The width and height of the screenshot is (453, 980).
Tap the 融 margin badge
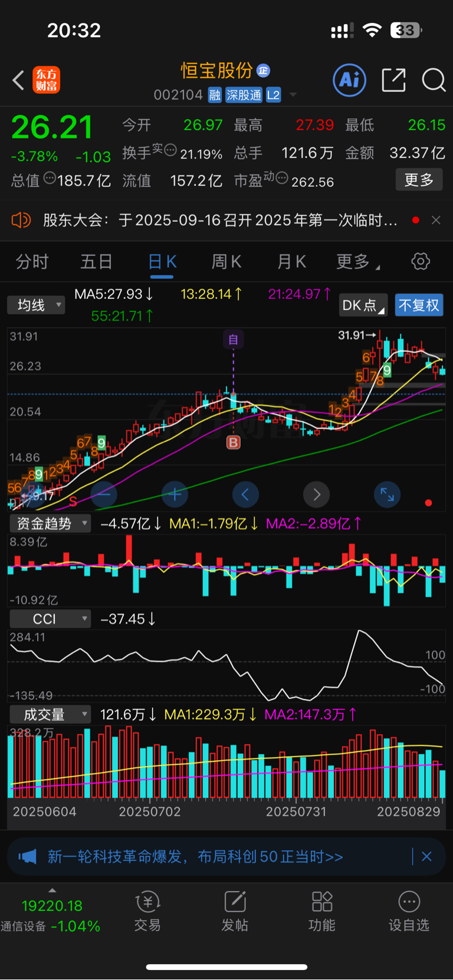[215, 95]
